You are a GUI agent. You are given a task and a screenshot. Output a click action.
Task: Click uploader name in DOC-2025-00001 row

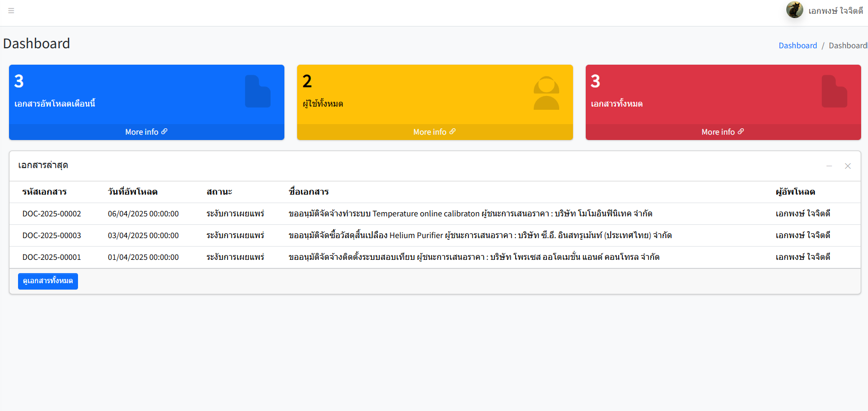(803, 257)
